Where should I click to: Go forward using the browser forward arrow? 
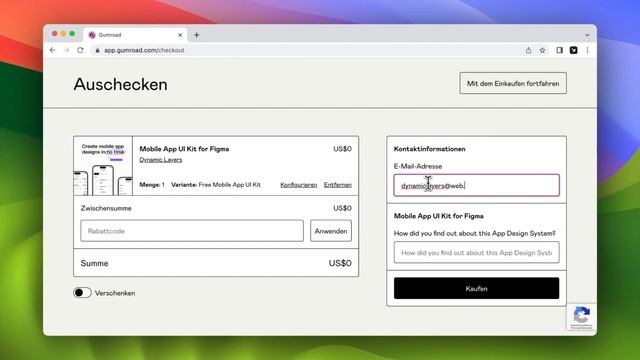coord(67,50)
